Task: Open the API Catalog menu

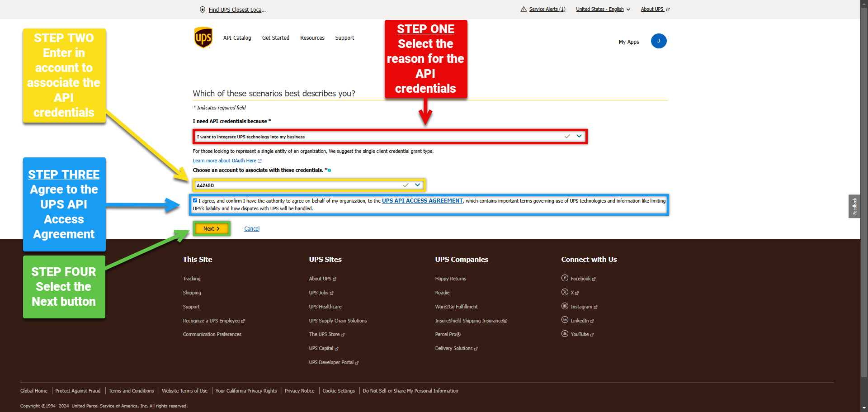Action: [237, 38]
